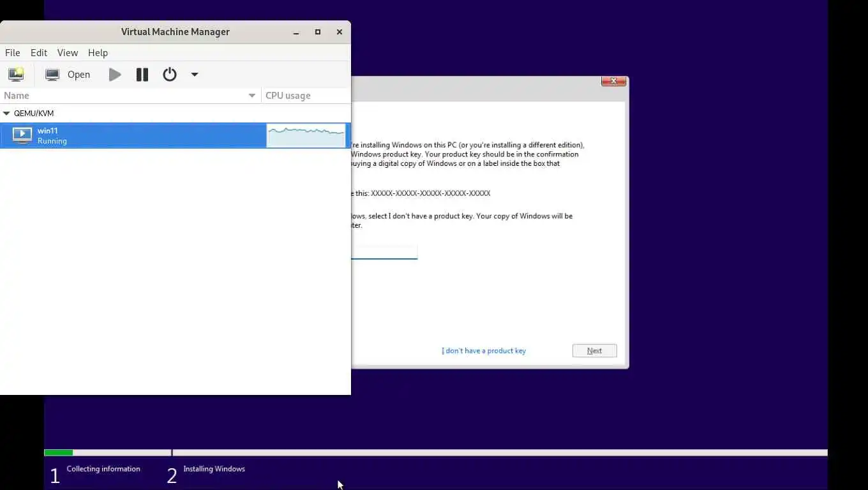Open the Edit menu

[39, 53]
